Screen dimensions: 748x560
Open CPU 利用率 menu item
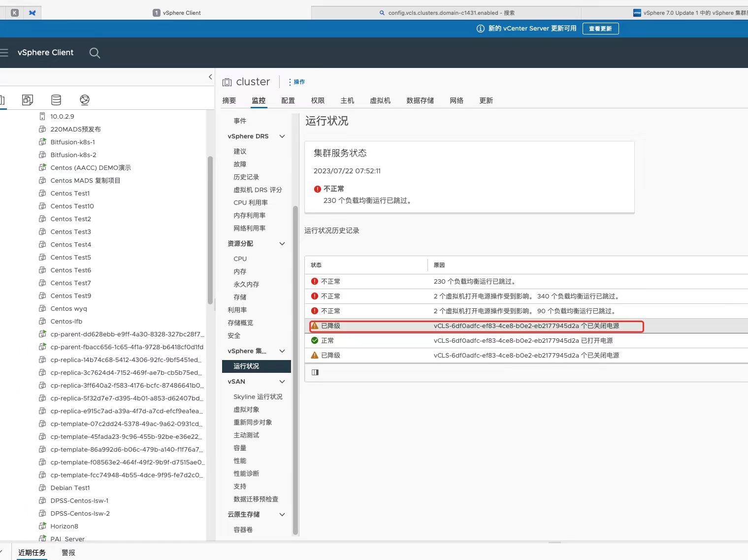251,202
